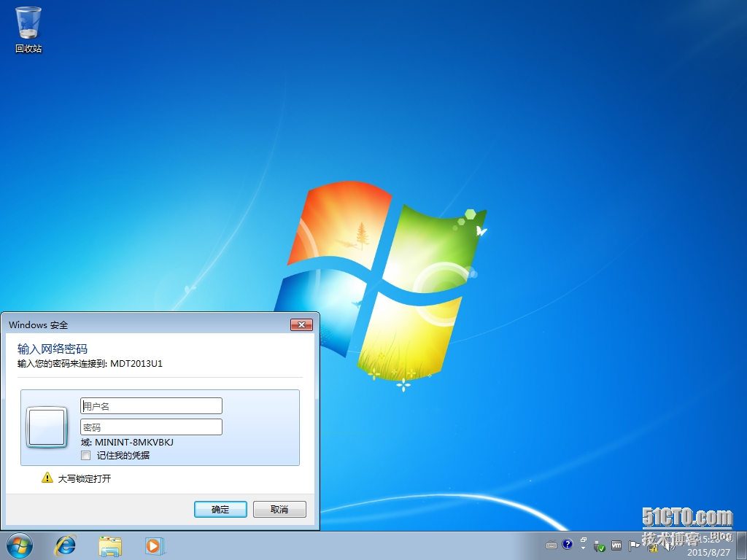Click the 大写锁定打开 warning text

[85, 478]
